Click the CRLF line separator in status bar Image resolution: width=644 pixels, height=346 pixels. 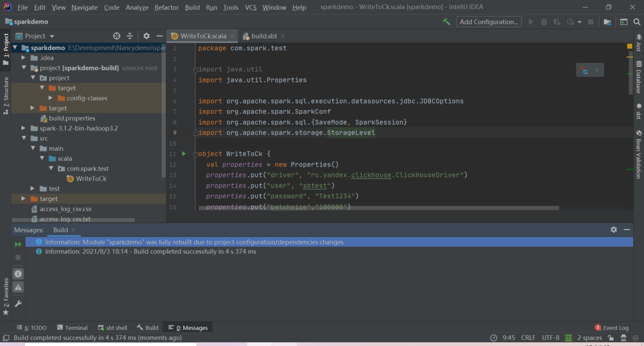tap(528, 338)
